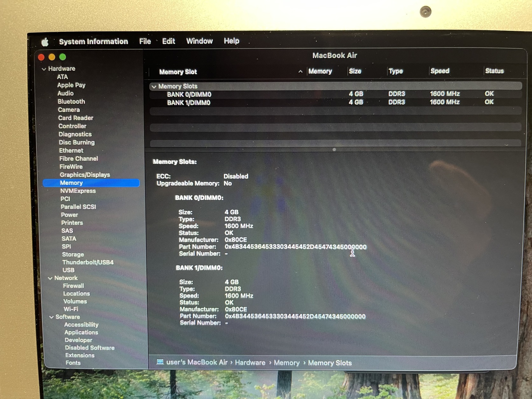Toggle the Memory Slot column sort arrow
The width and height of the screenshot is (532, 399).
(x=300, y=72)
